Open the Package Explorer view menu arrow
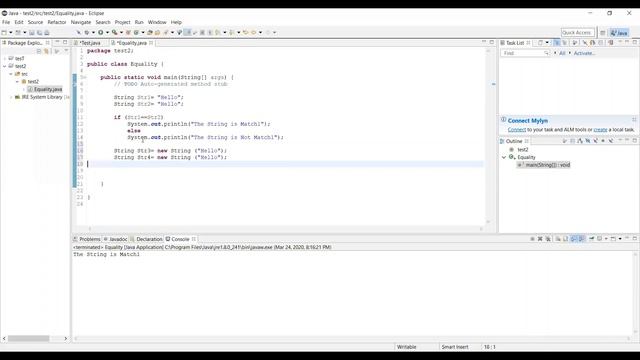640x360 pixels. click(x=66, y=51)
